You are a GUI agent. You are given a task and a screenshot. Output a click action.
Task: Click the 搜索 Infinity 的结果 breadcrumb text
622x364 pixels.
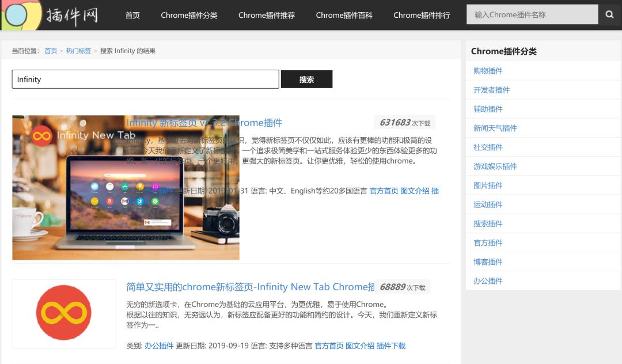[x=128, y=51]
